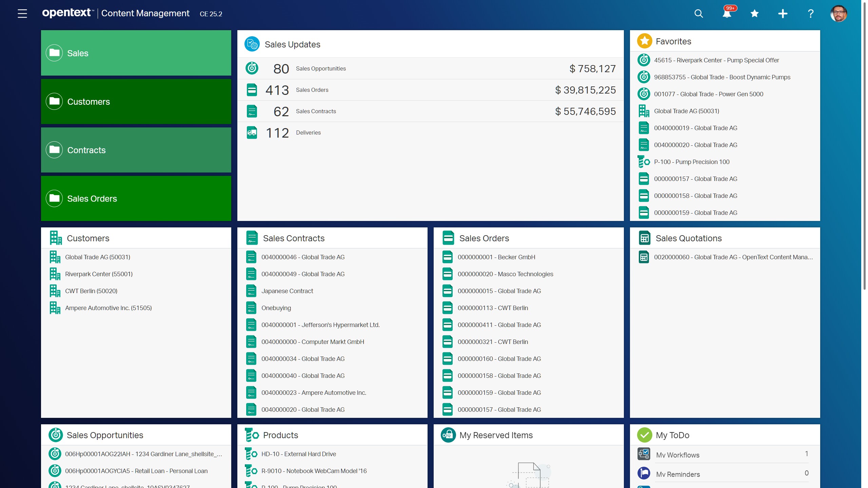Viewport: 868px width, 488px height.
Task: Open quotation 0020000060 - Global Trade AG
Action: 725,257
